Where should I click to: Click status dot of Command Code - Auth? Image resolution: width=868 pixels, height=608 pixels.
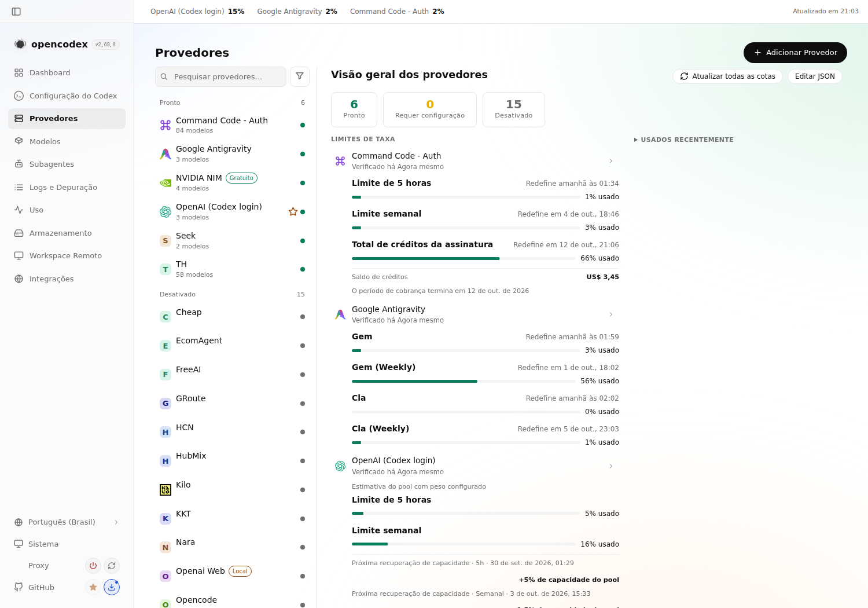(x=303, y=125)
